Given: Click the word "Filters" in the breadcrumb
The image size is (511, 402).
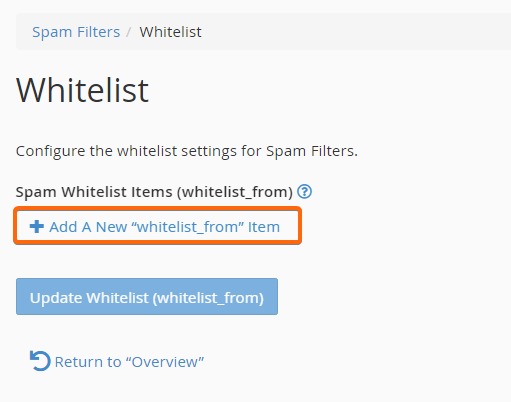Looking at the screenshot, I should point(98,32).
